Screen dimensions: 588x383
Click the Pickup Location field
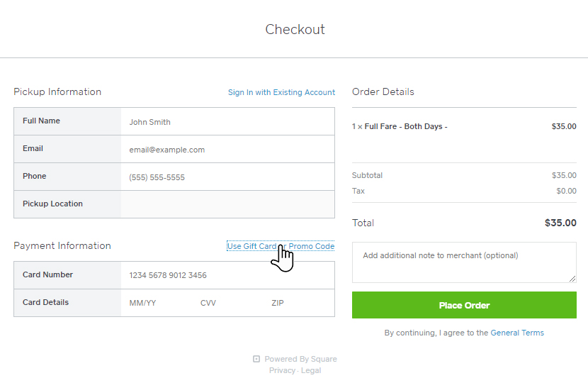pyautogui.click(x=227, y=204)
